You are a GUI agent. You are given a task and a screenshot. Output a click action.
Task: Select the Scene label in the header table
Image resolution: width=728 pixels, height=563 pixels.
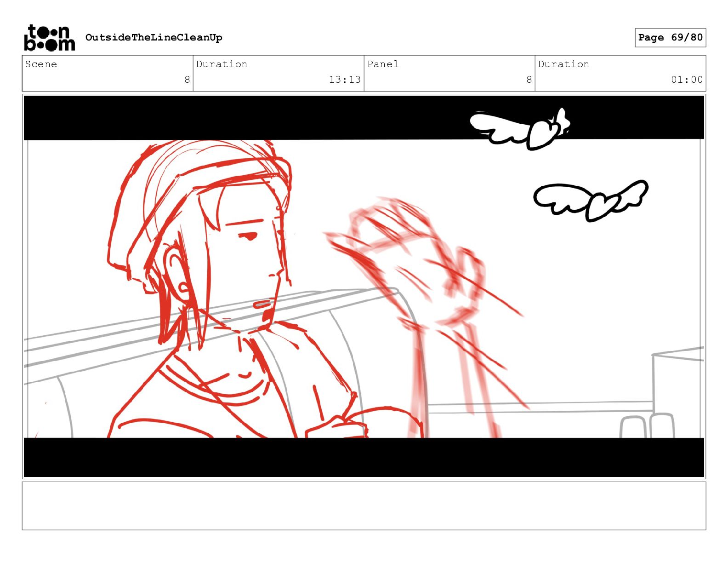point(41,64)
